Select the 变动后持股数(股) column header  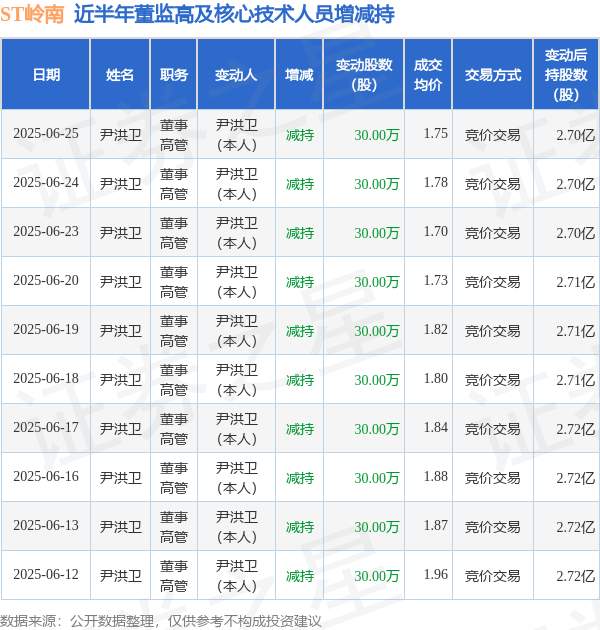coord(566,75)
